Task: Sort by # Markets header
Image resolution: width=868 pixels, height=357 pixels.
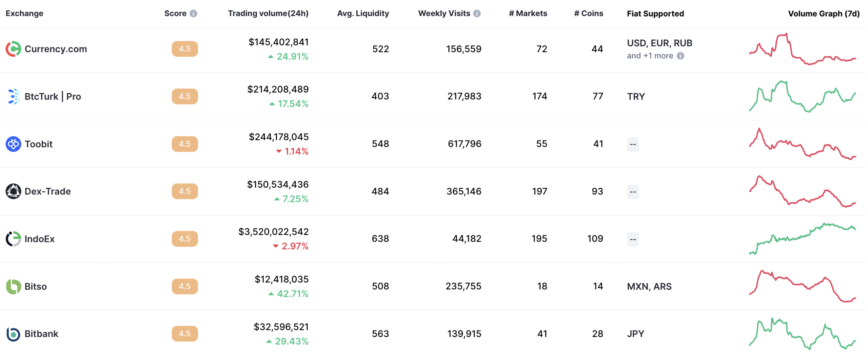Action: click(x=528, y=14)
